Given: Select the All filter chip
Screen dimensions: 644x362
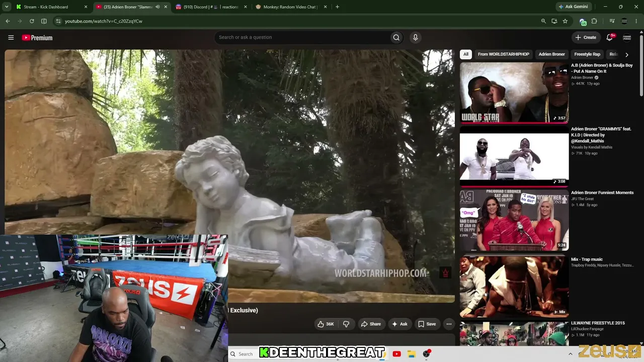Looking at the screenshot, I should click(466, 54).
